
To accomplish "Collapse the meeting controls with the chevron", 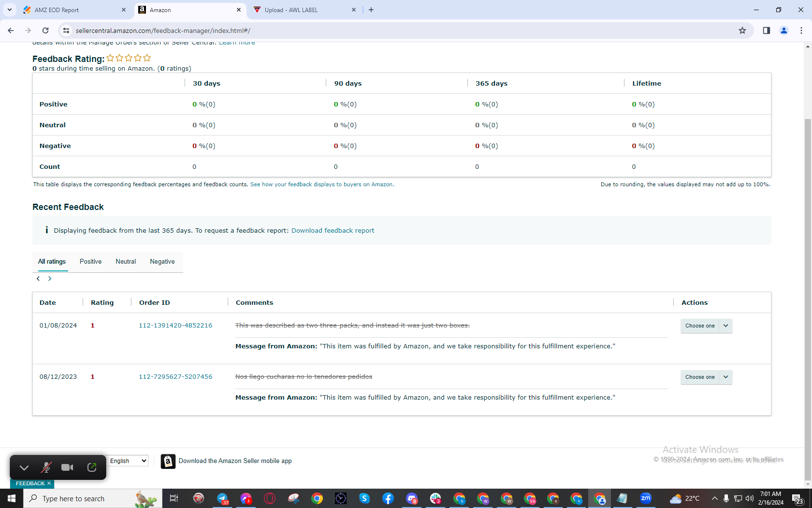I will (x=24, y=467).
